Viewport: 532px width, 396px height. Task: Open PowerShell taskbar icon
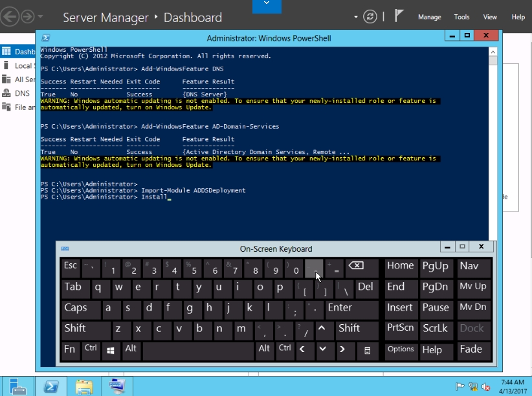[51, 386]
